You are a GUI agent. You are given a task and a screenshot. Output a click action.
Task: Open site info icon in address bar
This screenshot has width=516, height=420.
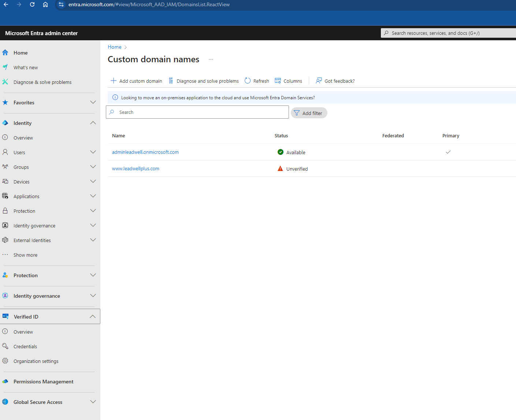tap(61, 4)
